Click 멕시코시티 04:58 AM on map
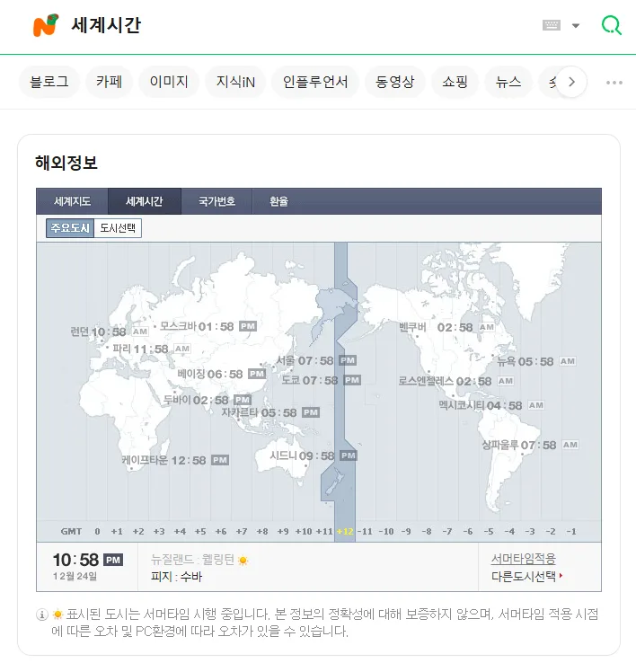This screenshot has width=636, height=672. 491,405
